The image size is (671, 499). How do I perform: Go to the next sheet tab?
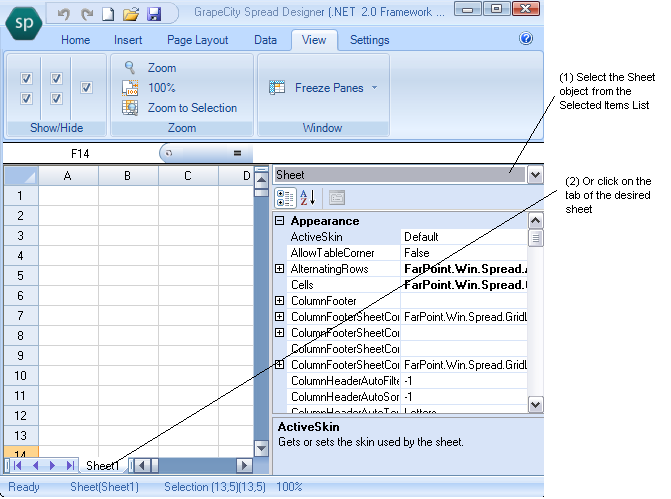[52, 466]
